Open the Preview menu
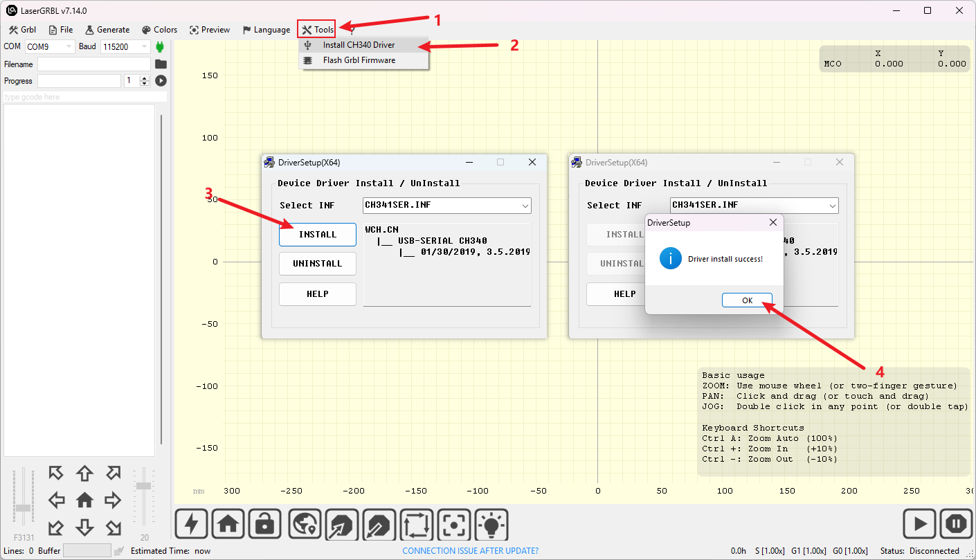Viewport: 976px width, 560px height. (210, 30)
